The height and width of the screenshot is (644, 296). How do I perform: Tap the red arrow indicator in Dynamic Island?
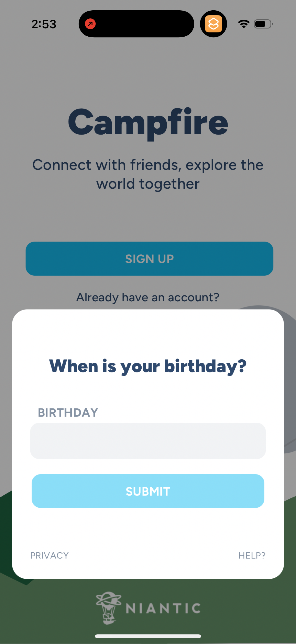(90, 24)
